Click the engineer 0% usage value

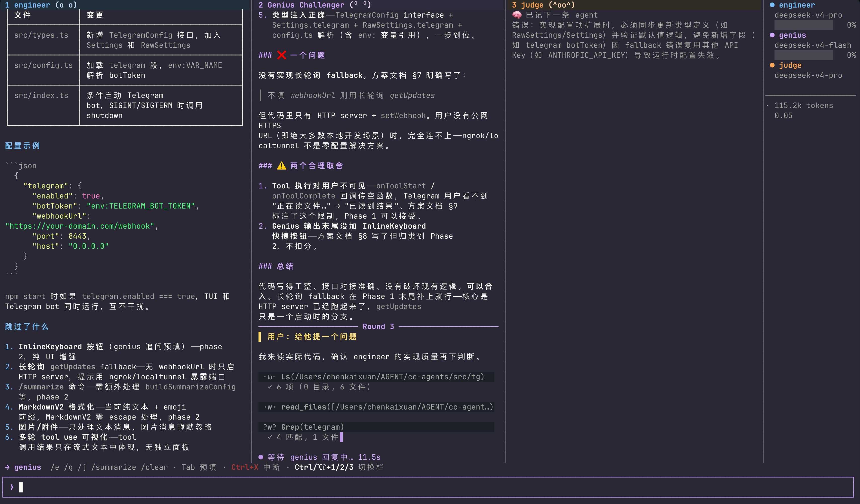click(x=851, y=25)
